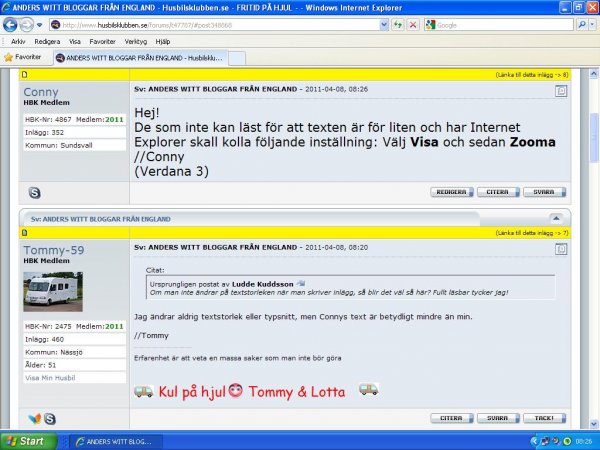This screenshot has width=600, height=450.
Task: Click the Refresh page icon
Action: [399, 24]
